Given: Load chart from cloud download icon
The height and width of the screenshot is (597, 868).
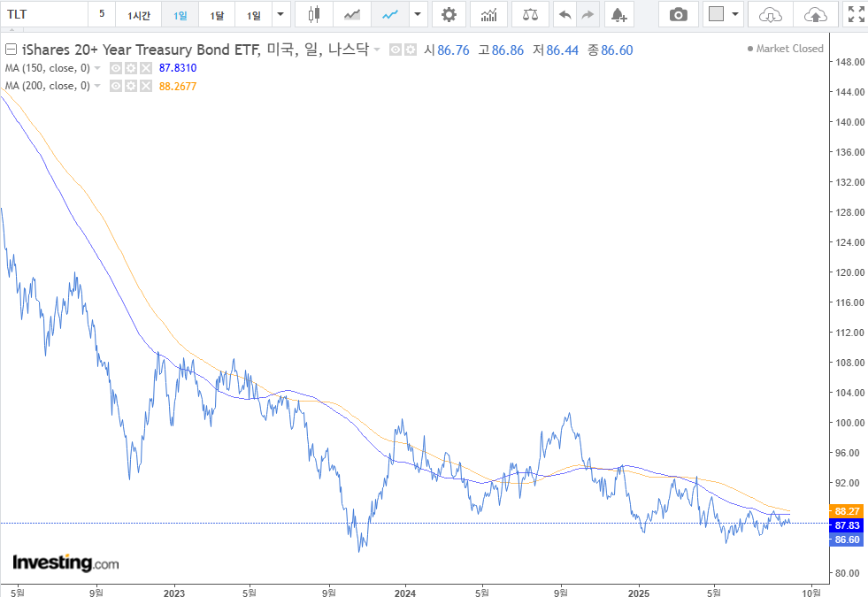Looking at the screenshot, I should click(771, 14).
